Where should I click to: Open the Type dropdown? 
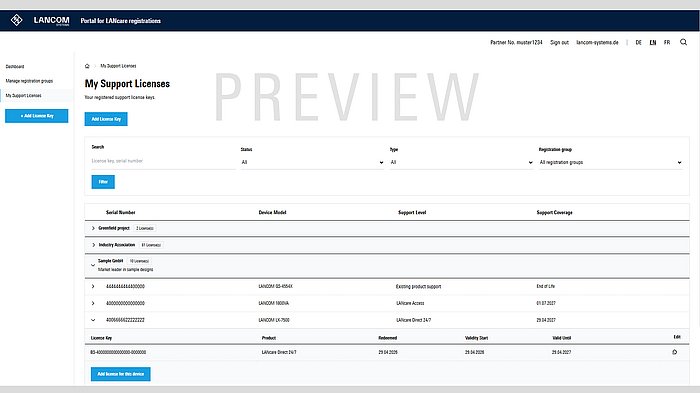coord(461,162)
